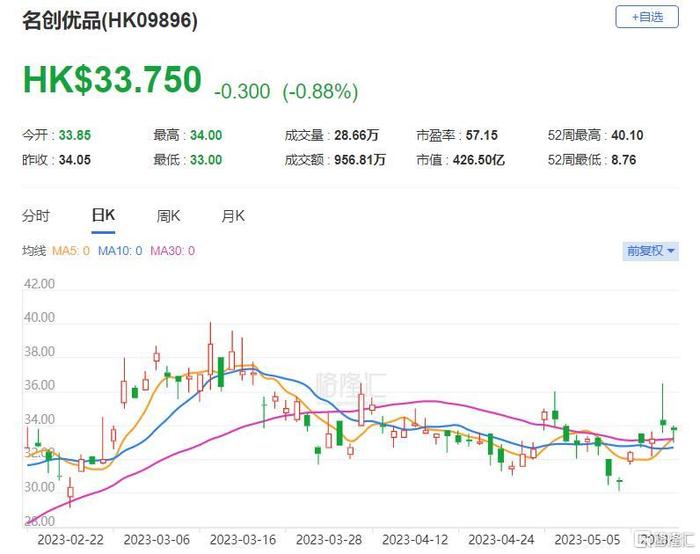
Task: Click 52周最低 value 8.76
Action: (x=624, y=160)
